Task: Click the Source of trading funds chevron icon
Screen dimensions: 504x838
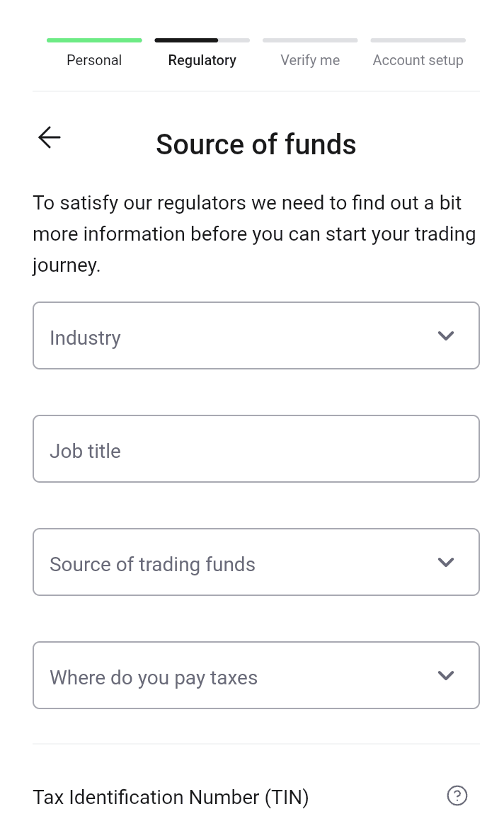Action: click(x=446, y=562)
